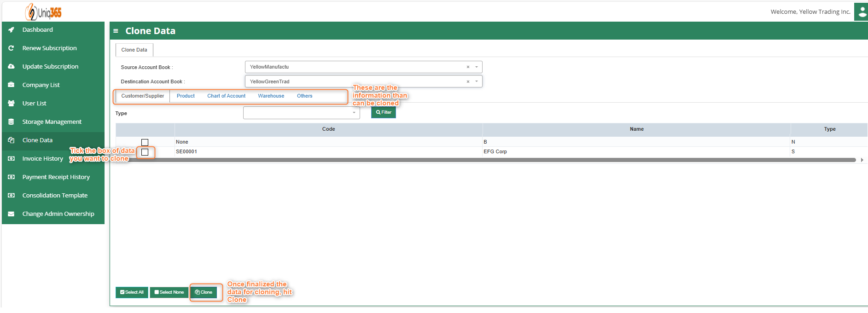Image resolution: width=868 pixels, height=313 pixels.
Task: Tick the checkbox for the None row
Action: (145, 143)
